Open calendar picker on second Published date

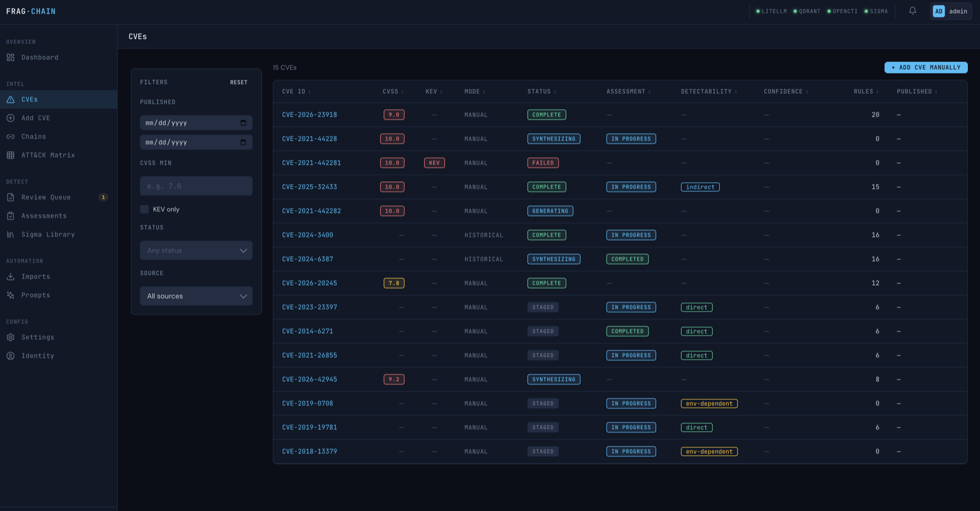tap(243, 142)
